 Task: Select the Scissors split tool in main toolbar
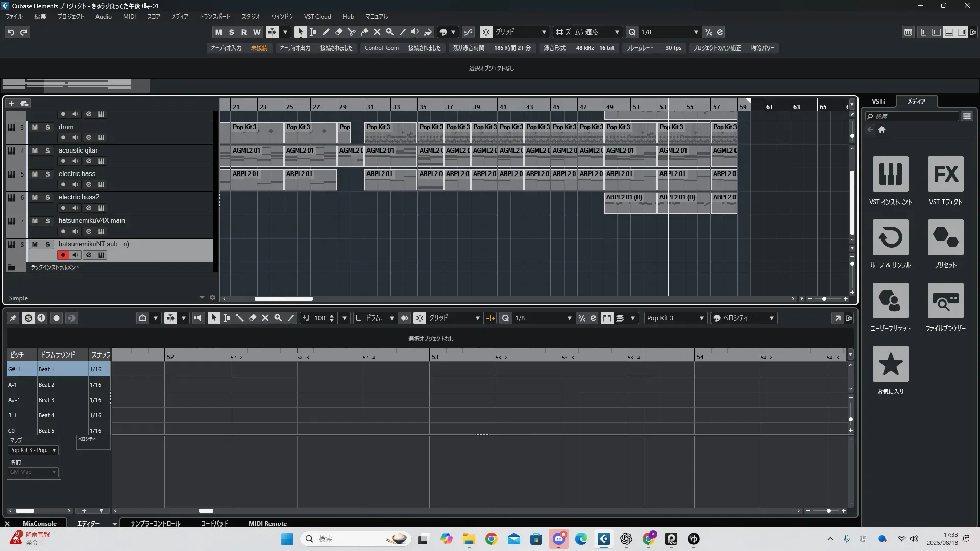(x=352, y=32)
